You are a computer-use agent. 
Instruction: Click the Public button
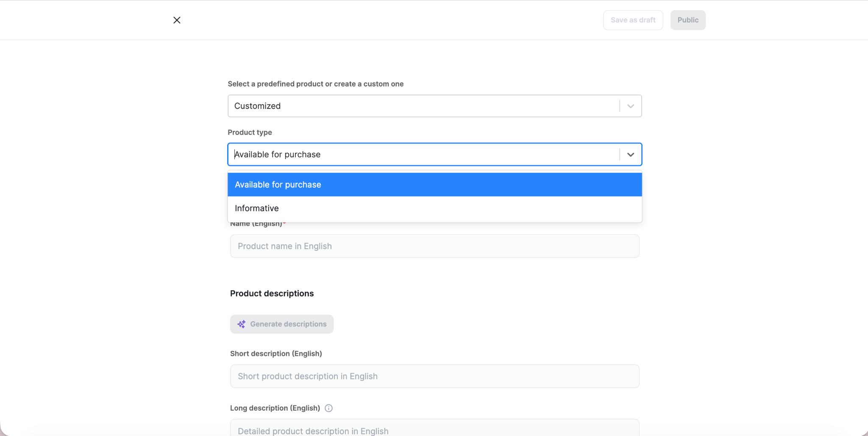pos(687,20)
